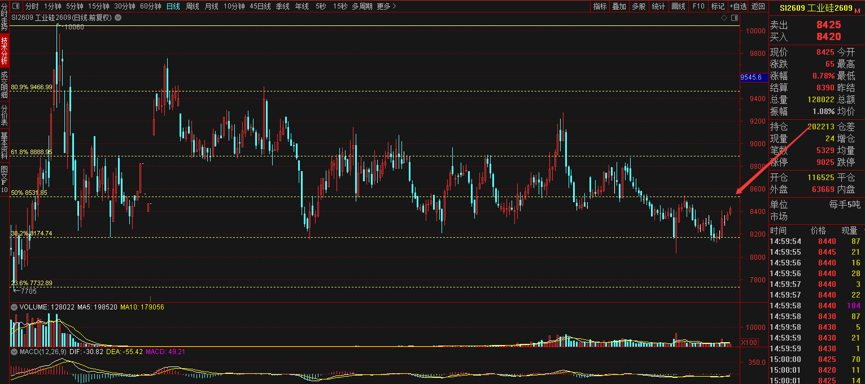
Task: Select the 15分钟 period
Action: (x=98, y=7)
